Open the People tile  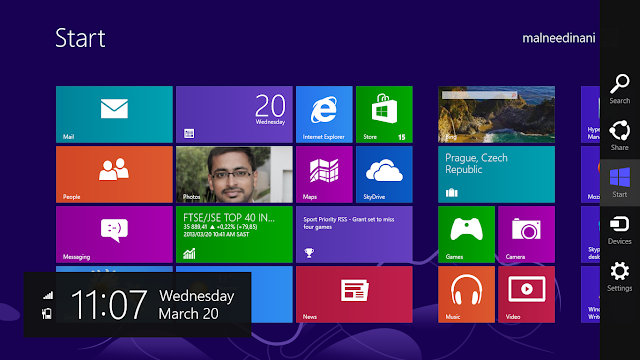tap(114, 174)
